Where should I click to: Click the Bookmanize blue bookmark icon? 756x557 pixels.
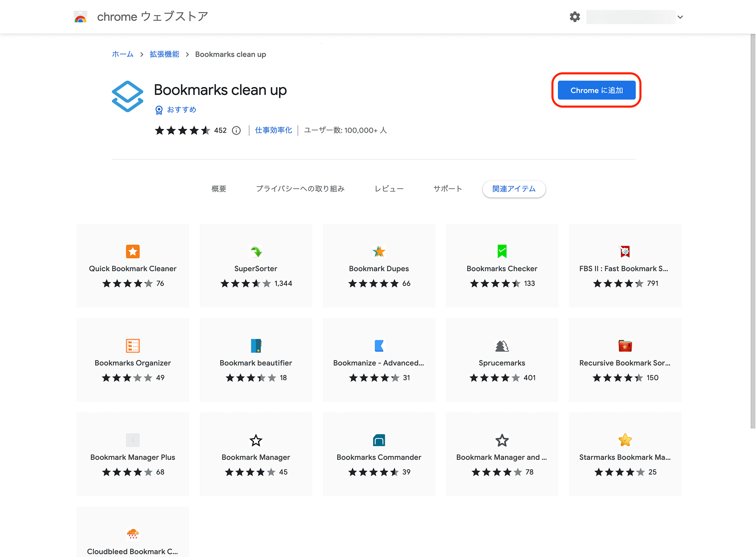(379, 346)
